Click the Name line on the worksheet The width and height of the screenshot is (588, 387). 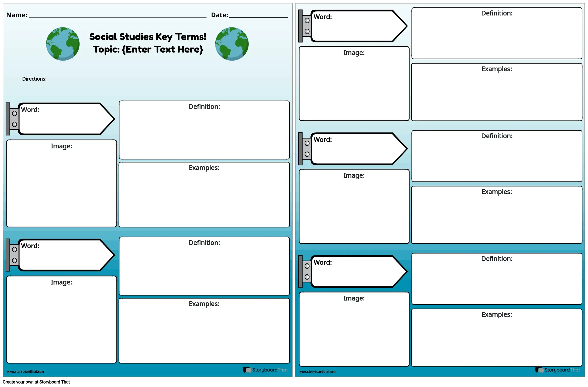point(118,17)
